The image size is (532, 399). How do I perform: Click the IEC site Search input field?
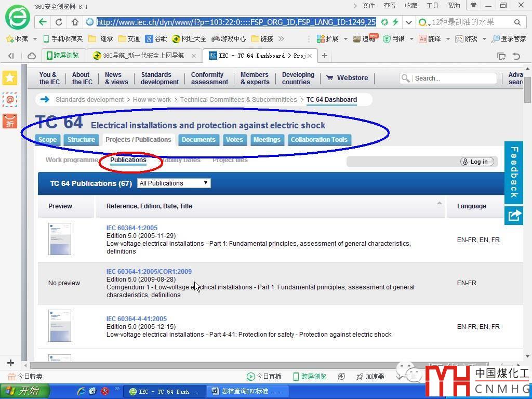[454, 78]
